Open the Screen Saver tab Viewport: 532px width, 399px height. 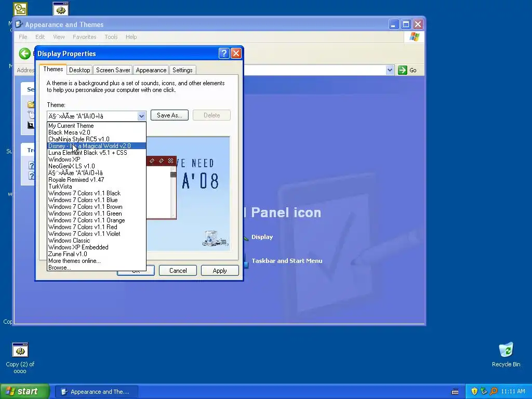113,70
